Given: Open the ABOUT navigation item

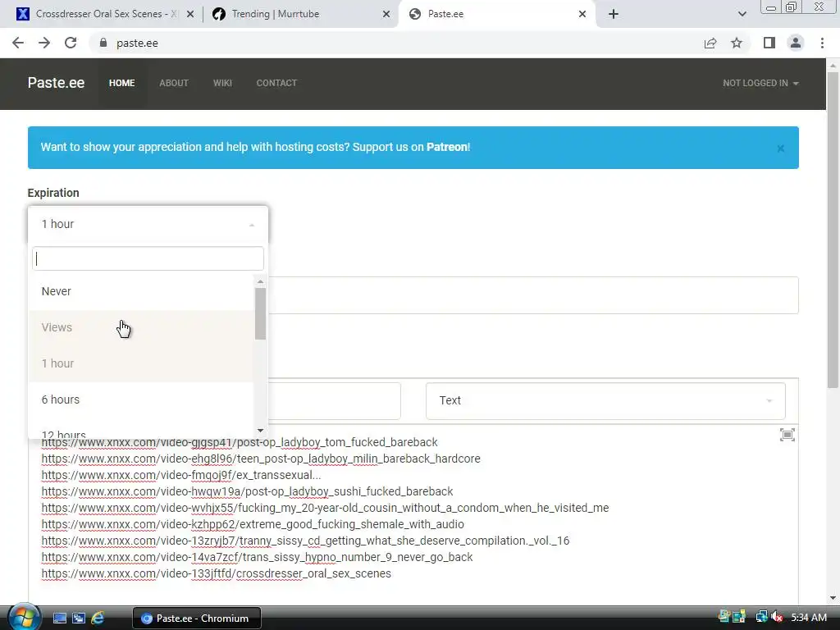Looking at the screenshot, I should click(x=174, y=83).
